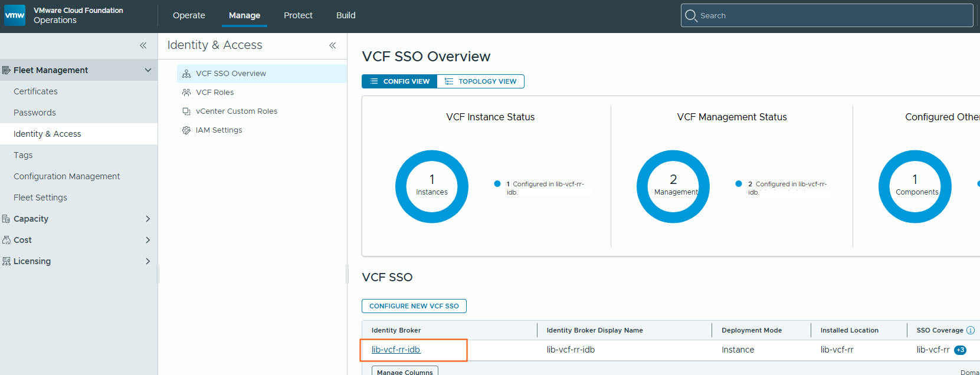Switch to TOPOLOGY VIEW
Screen dimensions: 980x375
tap(480, 81)
